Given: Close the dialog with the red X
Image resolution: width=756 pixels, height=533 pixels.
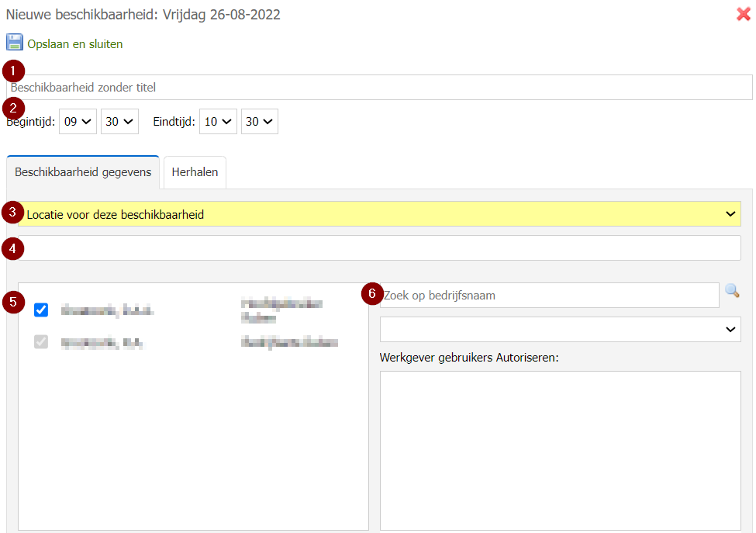Looking at the screenshot, I should pos(743,14).
